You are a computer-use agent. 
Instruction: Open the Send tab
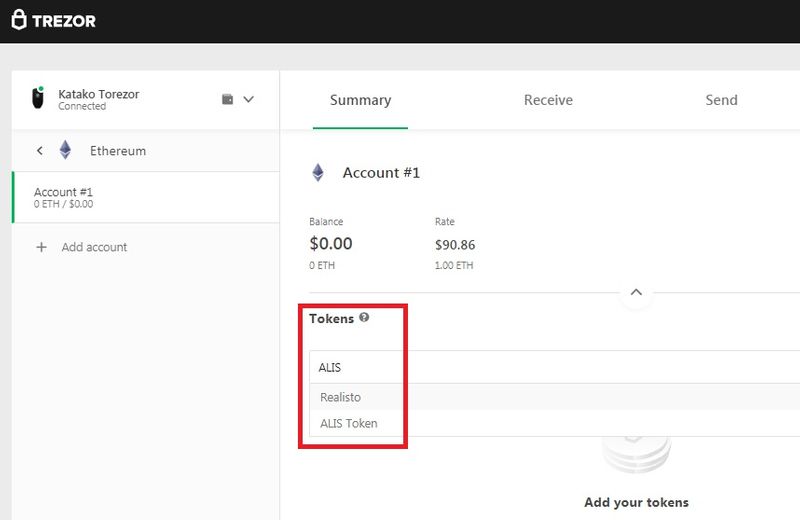[x=721, y=100]
